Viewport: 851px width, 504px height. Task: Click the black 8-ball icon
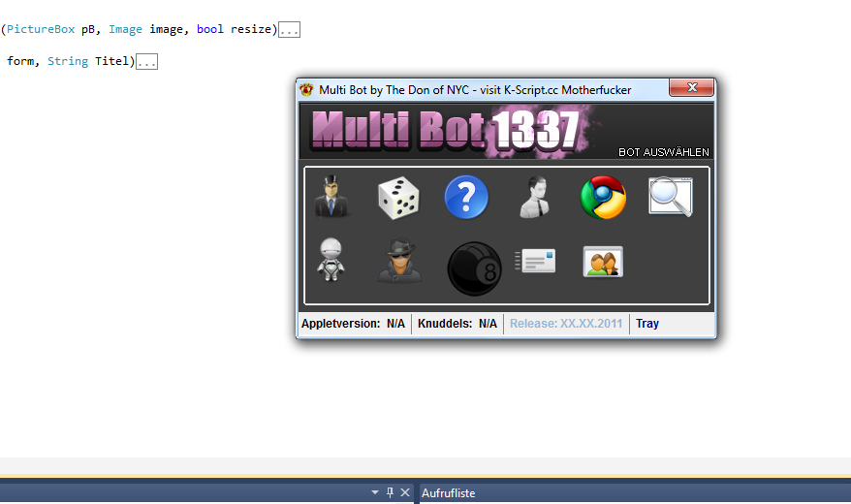click(x=474, y=268)
